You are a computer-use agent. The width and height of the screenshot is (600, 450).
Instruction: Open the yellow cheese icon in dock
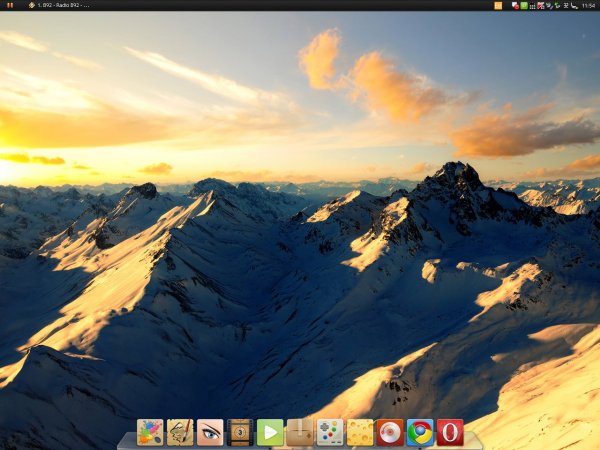(x=360, y=432)
